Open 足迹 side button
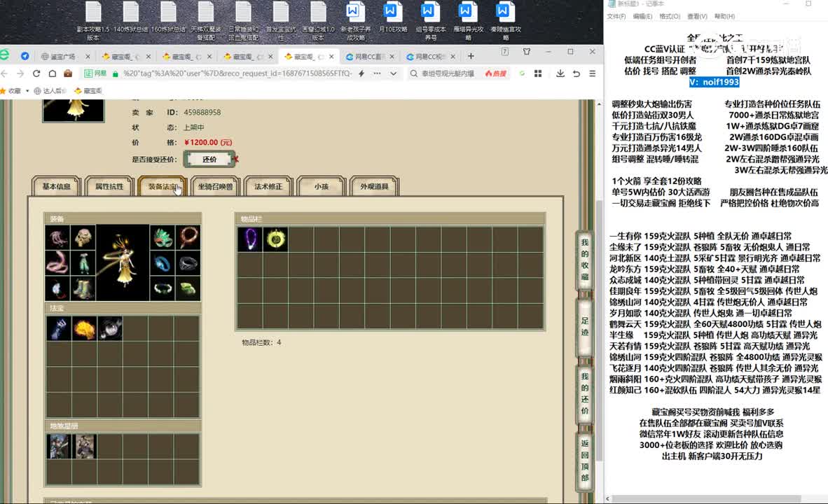 [584, 326]
